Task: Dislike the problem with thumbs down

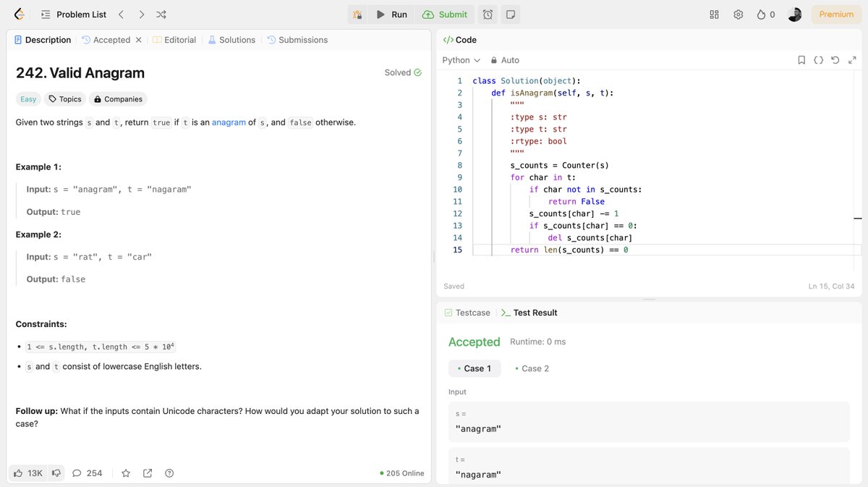Action: click(56, 473)
